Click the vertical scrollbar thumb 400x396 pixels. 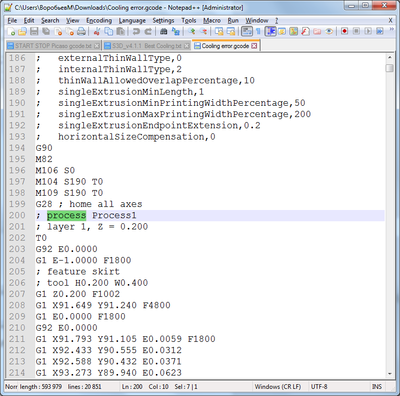[x=389, y=68]
